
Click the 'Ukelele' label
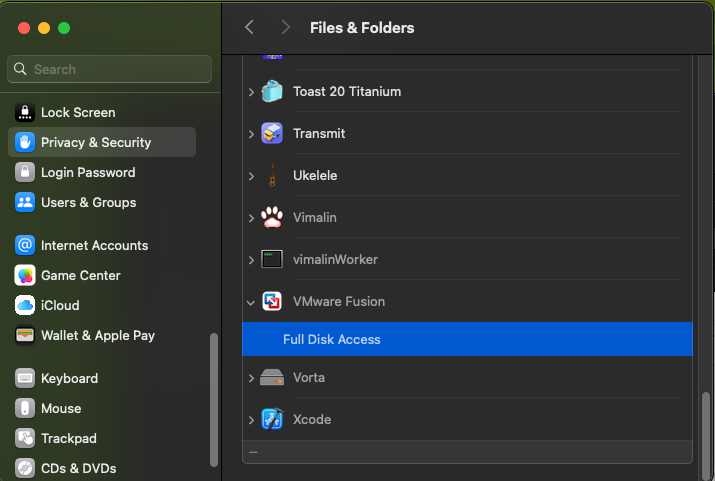point(315,176)
